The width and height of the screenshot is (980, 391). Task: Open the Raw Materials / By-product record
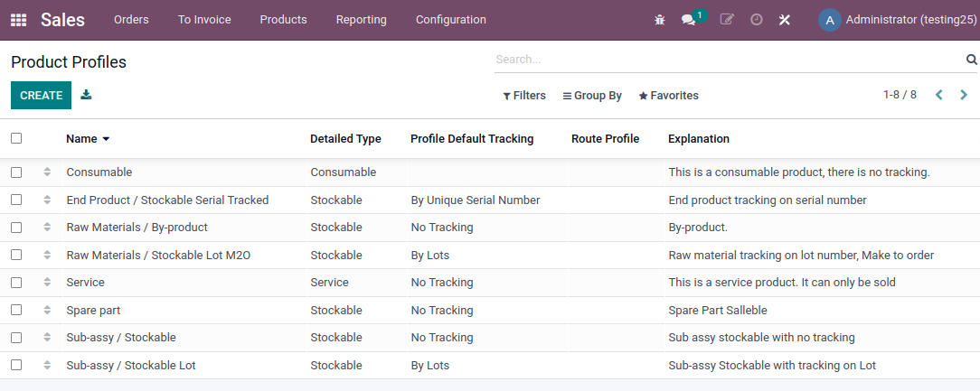click(137, 228)
